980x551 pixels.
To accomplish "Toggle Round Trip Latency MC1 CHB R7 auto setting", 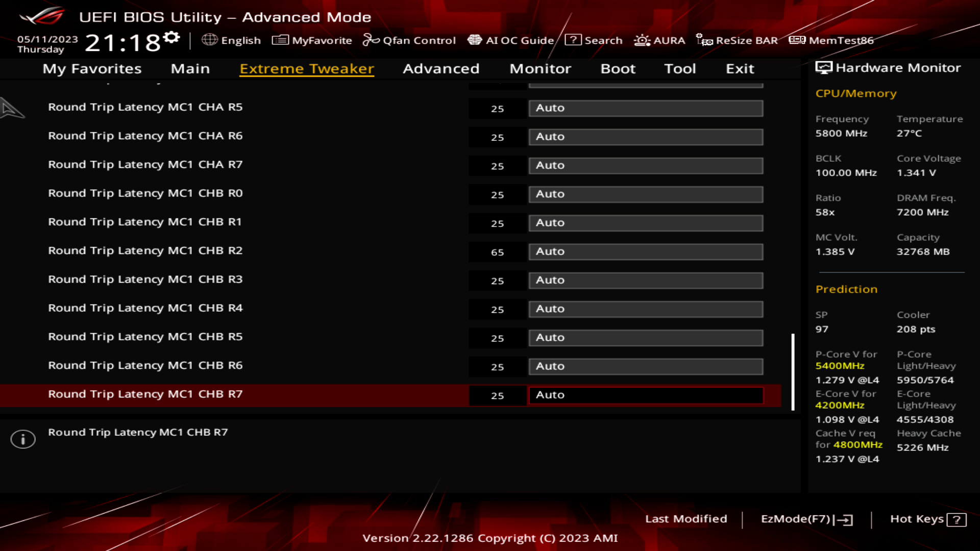I will click(646, 395).
